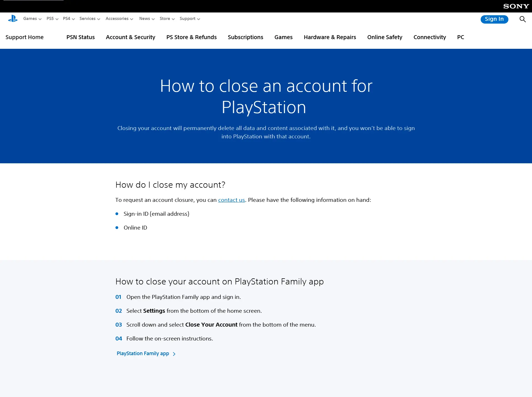The height and width of the screenshot is (397, 532).
Task: Click the arrow next to PlayStation Family app
Action: (x=174, y=354)
